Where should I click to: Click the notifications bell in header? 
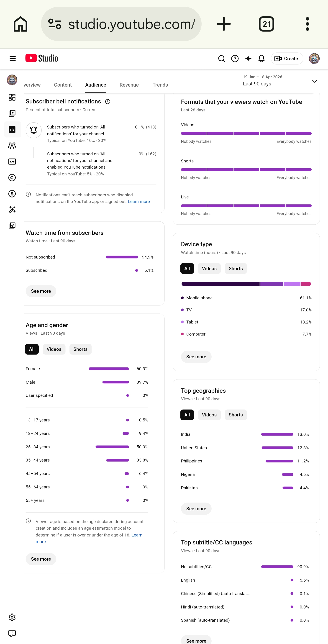(261, 59)
